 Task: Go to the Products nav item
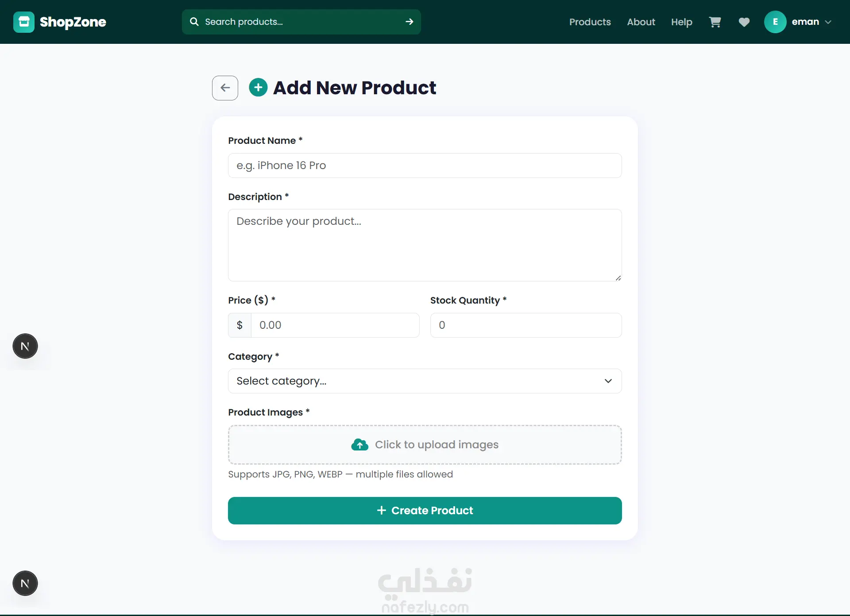pos(590,22)
